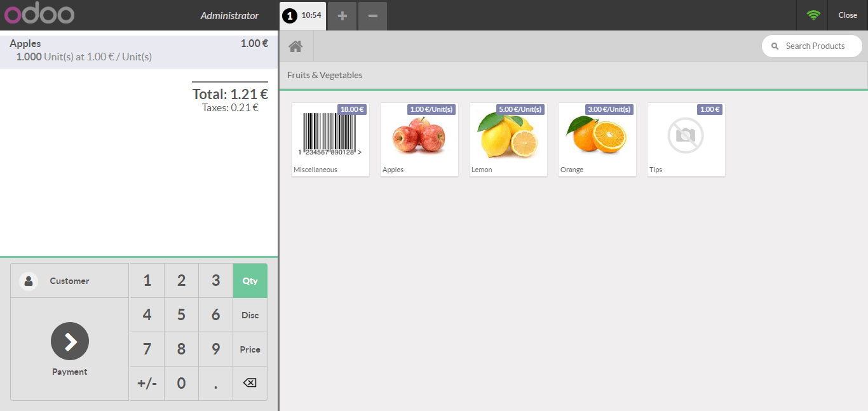
Task: Open a new order with the plus tab
Action: [341, 15]
